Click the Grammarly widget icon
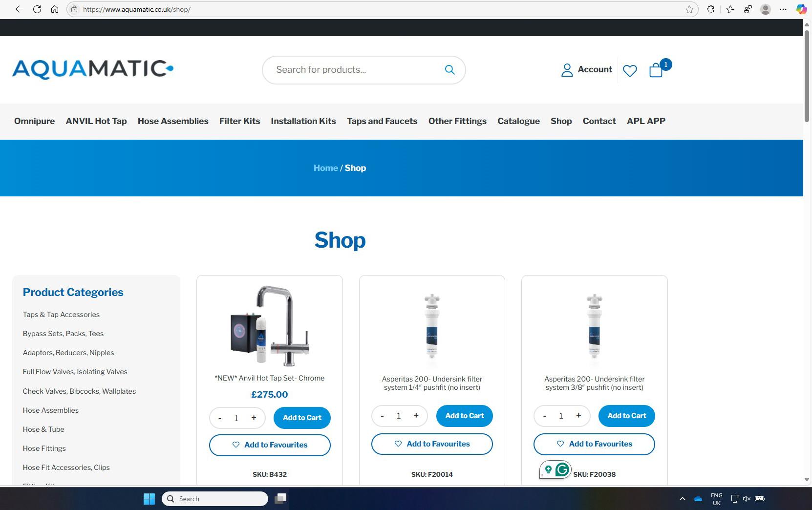The width and height of the screenshot is (812, 510). 562,470
